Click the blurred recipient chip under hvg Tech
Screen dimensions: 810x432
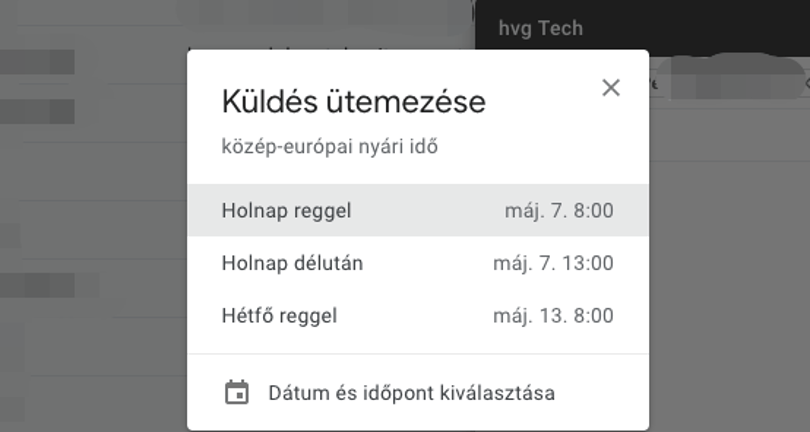click(x=729, y=78)
